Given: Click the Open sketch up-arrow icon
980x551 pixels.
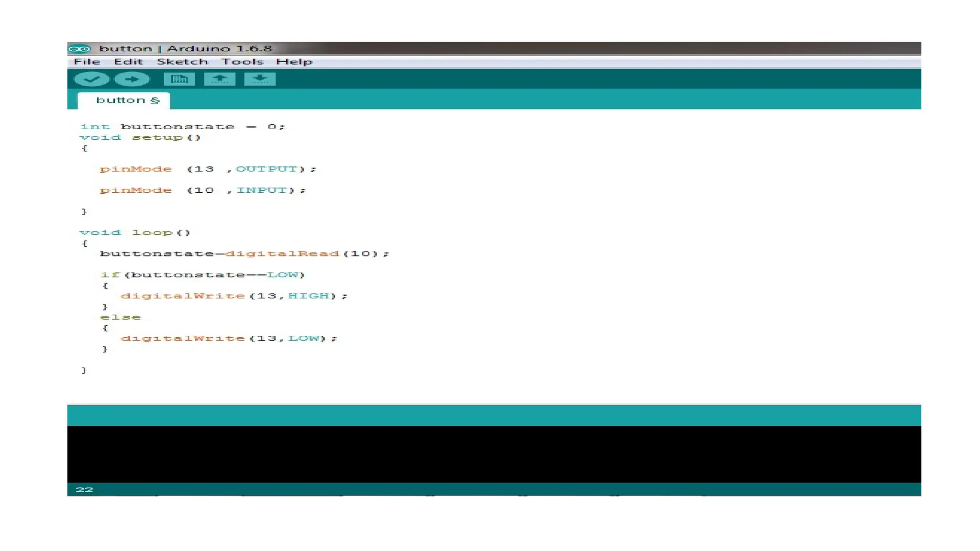Looking at the screenshot, I should point(220,79).
